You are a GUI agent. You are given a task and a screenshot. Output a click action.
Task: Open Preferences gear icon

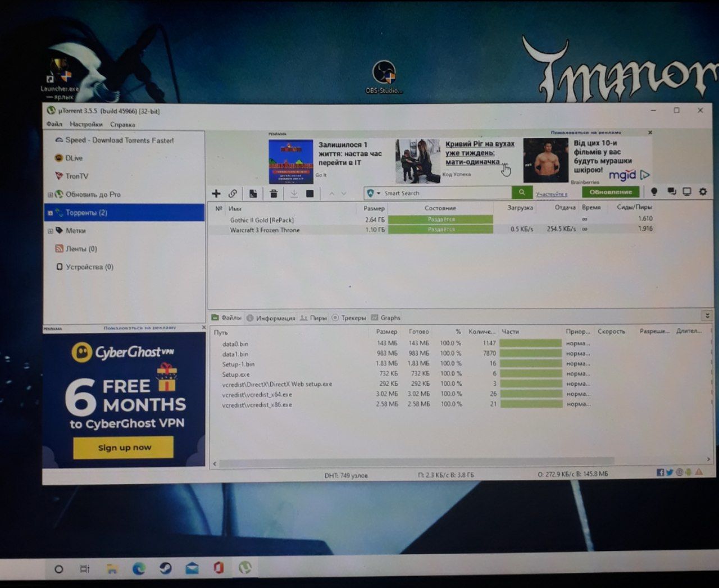point(703,192)
